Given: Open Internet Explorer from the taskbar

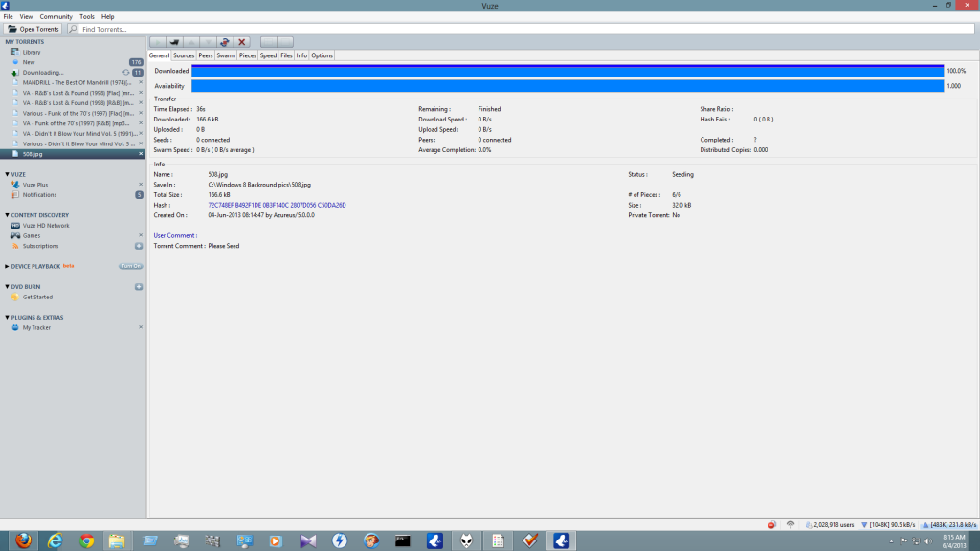Looking at the screenshot, I should point(55,540).
